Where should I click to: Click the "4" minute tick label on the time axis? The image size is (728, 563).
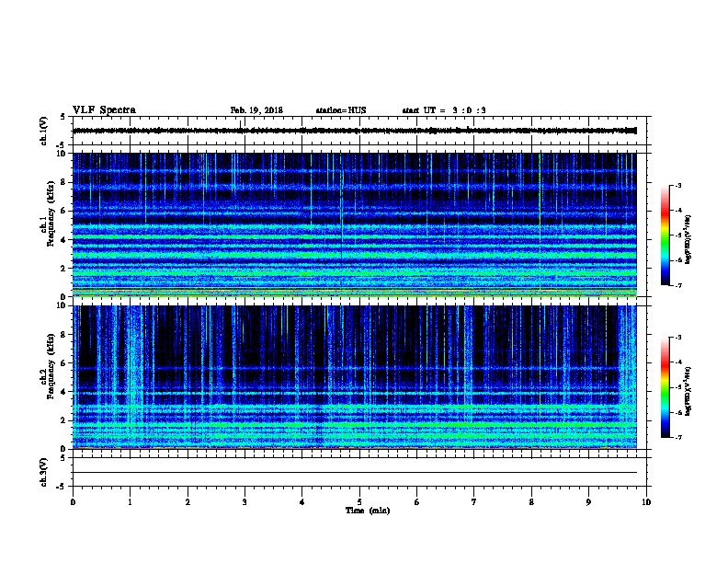(x=302, y=502)
